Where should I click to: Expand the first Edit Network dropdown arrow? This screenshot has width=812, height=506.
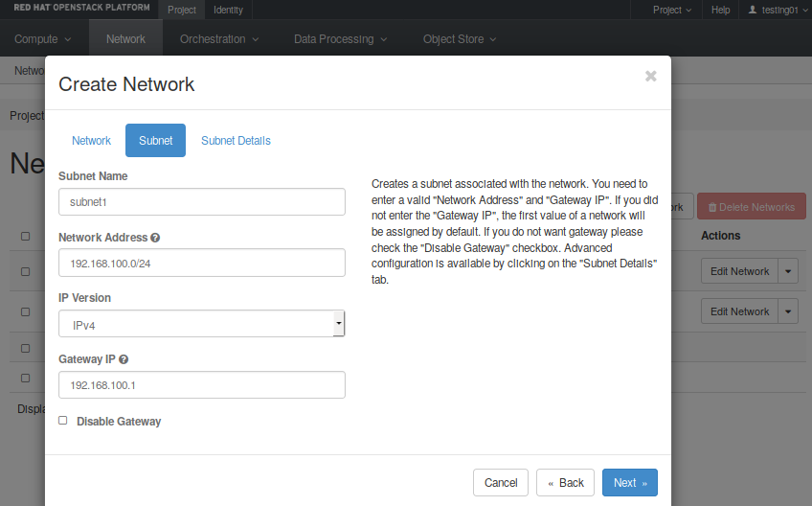(788, 271)
